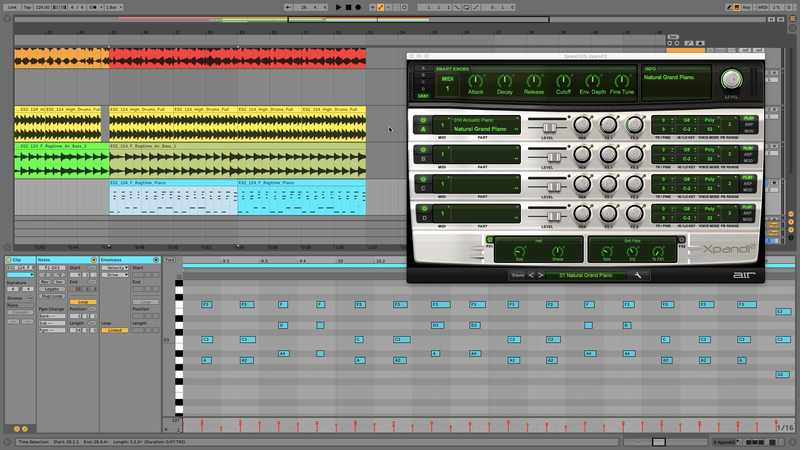Image resolution: width=800 pixels, height=450 pixels.
Task: Toggle the Clip activator circle
Action: [x=9, y=260]
